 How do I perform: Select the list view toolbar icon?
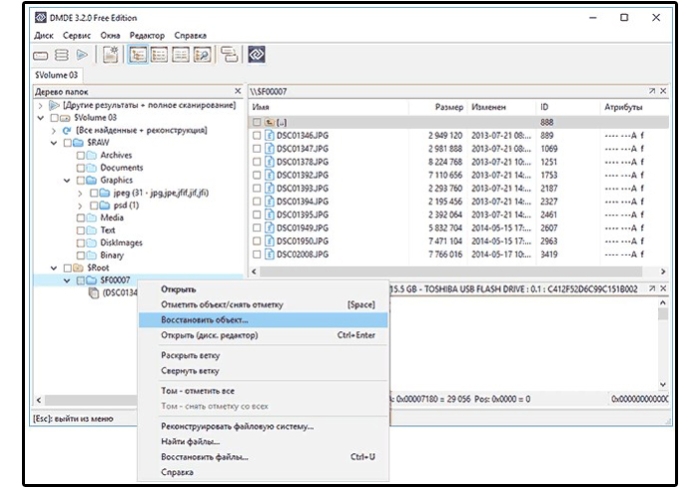point(159,55)
